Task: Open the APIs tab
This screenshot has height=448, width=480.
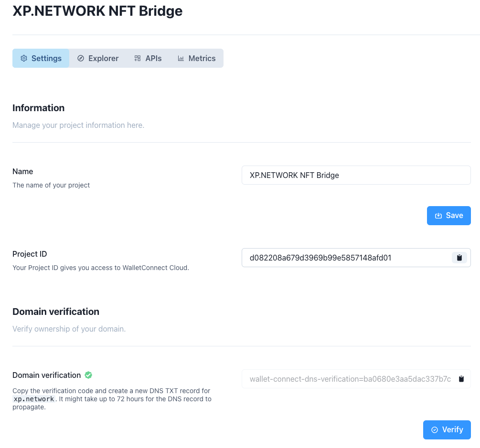Action: coord(148,58)
